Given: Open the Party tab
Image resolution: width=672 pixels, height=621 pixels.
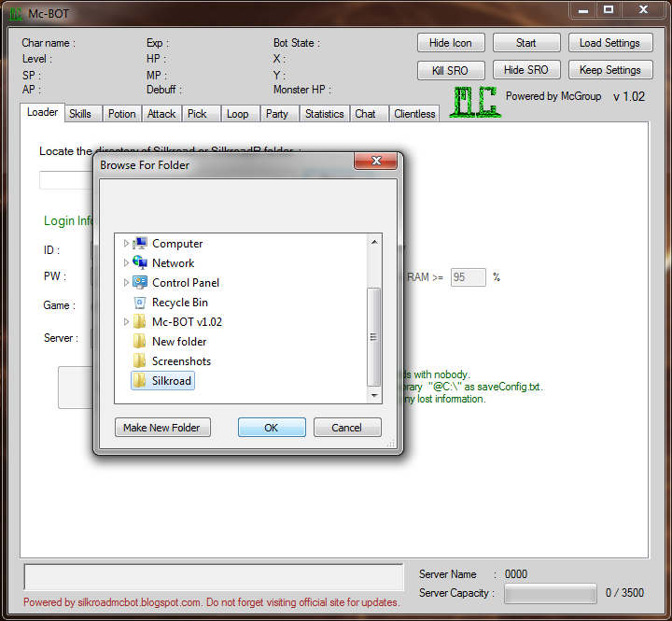Looking at the screenshot, I should point(277,114).
